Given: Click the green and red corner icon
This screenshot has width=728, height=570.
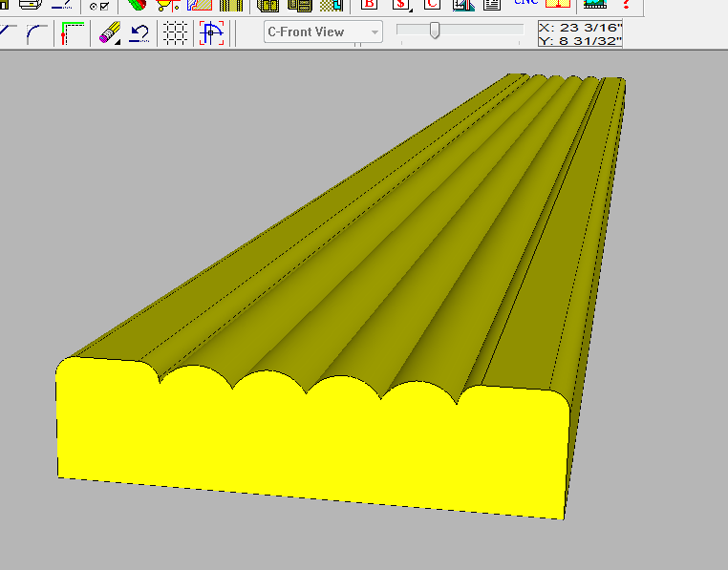Looking at the screenshot, I should click(73, 33).
